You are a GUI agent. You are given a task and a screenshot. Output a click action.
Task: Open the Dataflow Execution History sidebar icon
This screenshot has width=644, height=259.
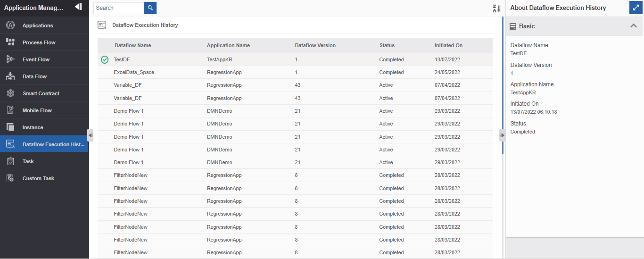click(x=10, y=144)
